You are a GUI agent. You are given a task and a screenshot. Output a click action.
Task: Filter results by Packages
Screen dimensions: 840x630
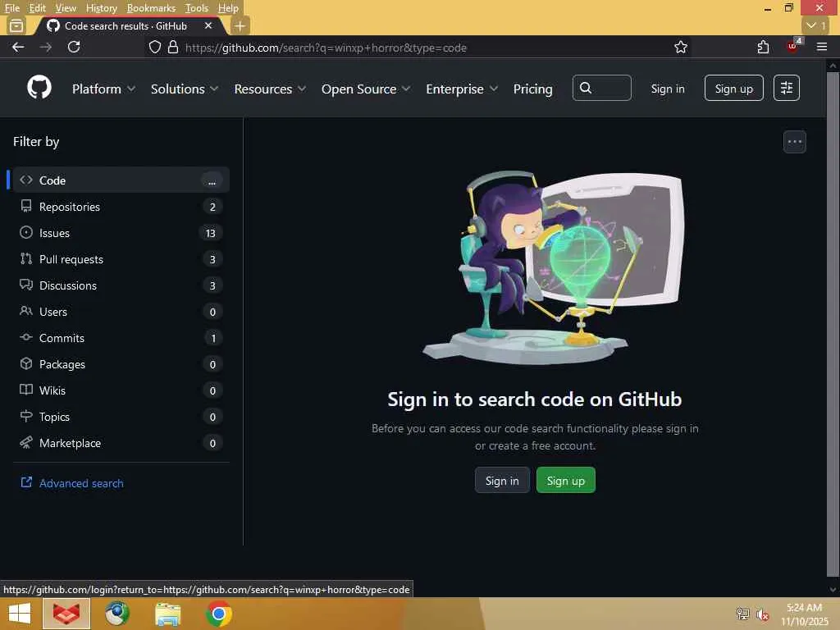pyautogui.click(x=121, y=363)
